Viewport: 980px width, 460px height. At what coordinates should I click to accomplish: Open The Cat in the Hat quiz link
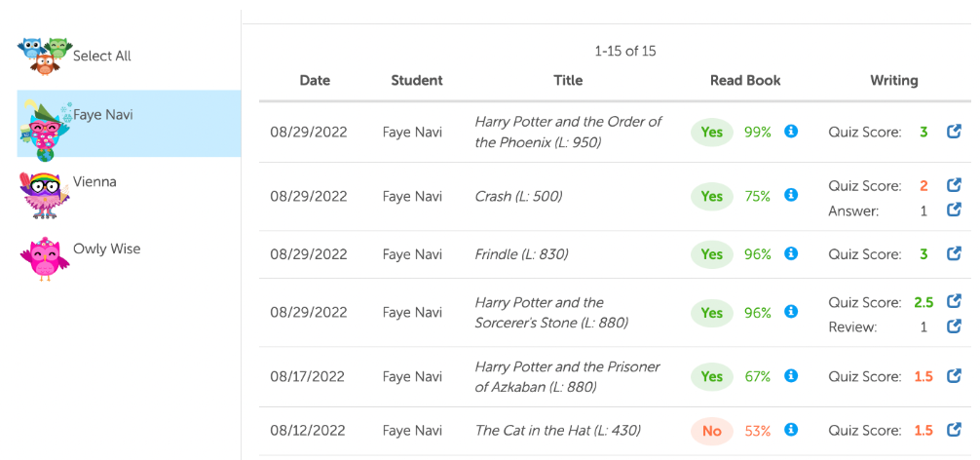[x=955, y=430]
